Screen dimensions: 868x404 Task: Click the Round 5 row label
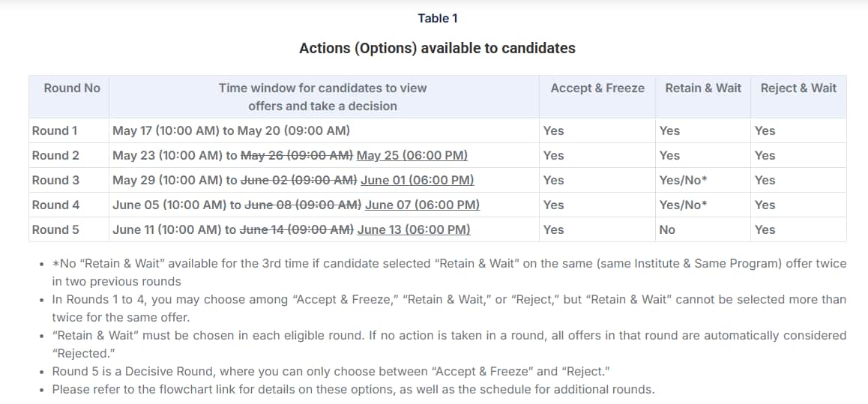click(x=55, y=229)
